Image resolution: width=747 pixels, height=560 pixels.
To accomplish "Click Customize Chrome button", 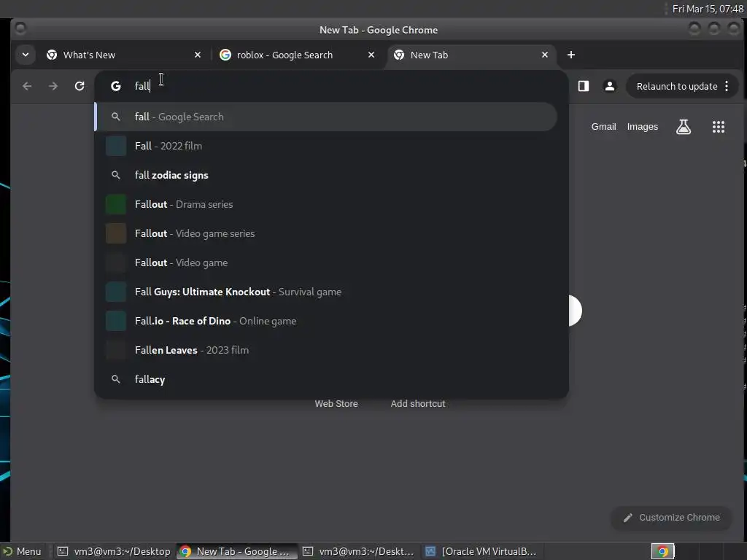I will (x=671, y=518).
